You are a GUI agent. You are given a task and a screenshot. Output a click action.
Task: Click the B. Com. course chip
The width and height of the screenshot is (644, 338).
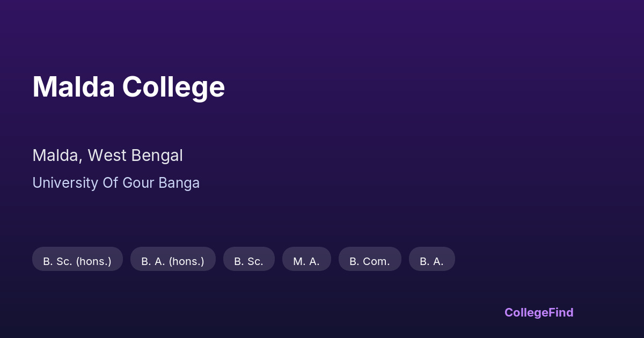click(x=370, y=261)
